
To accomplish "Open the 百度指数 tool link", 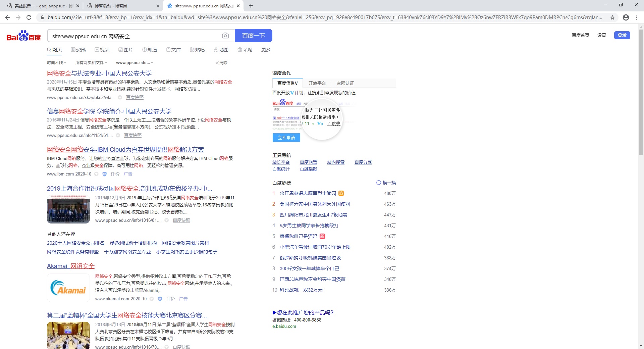I will click(x=309, y=169).
